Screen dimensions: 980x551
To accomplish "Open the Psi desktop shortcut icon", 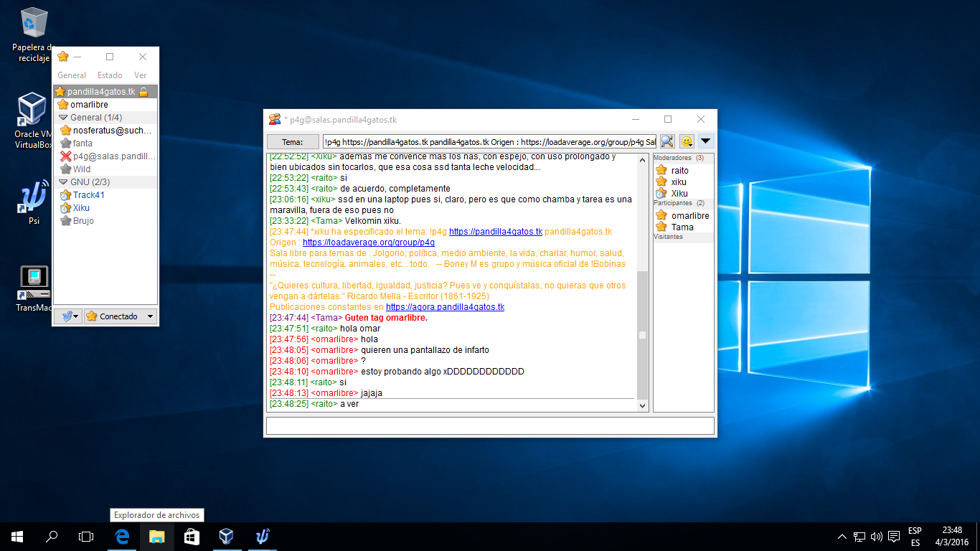I will pos(34,199).
